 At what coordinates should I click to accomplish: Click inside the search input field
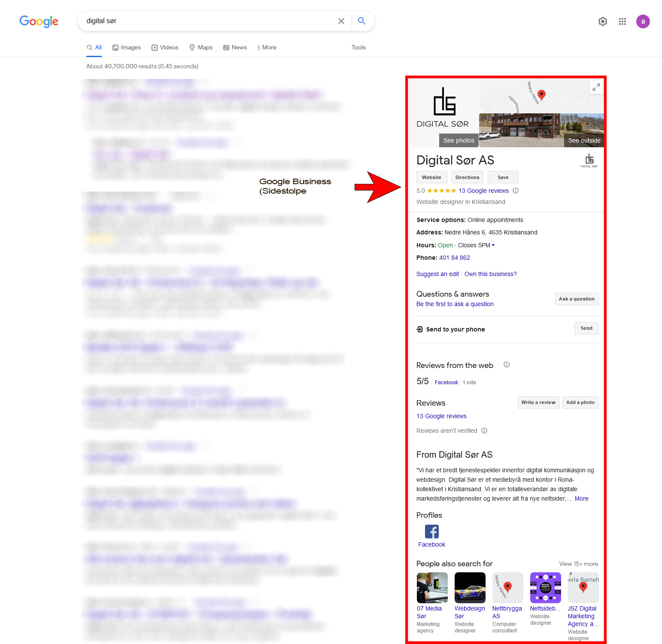(206, 21)
